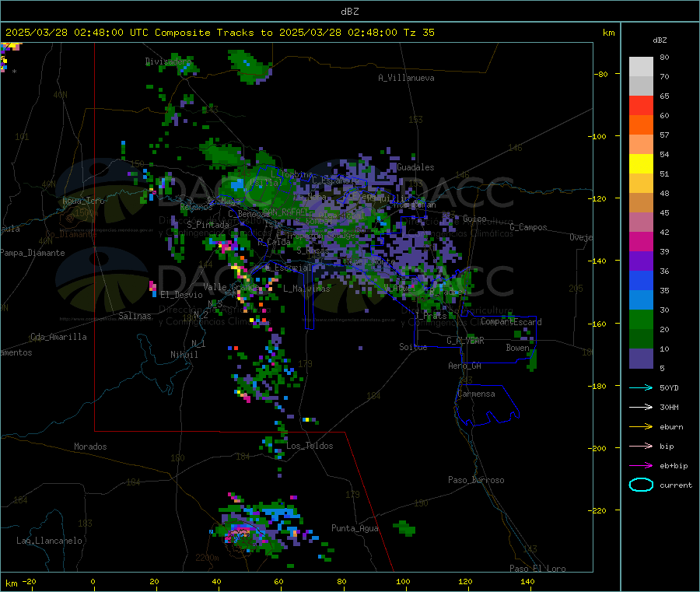Click the slate purple 5 dBZ swatch
This screenshot has width=700, height=592.
click(641, 359)
